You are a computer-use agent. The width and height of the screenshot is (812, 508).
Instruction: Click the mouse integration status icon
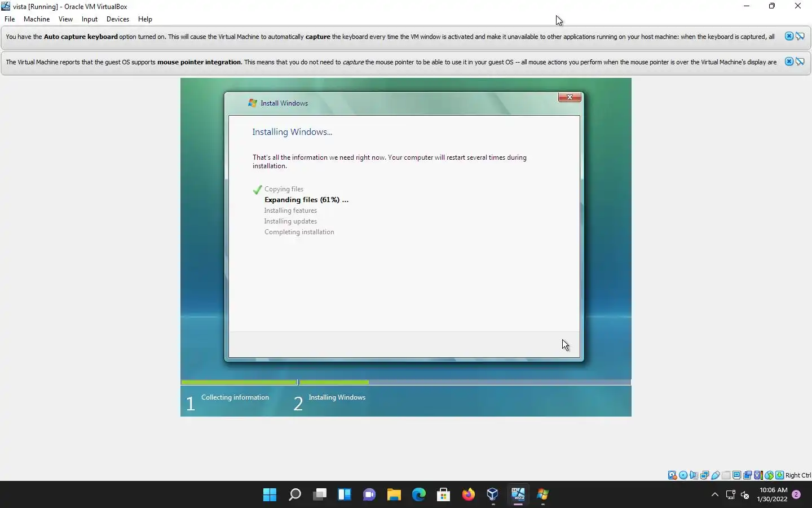(769, 475)
